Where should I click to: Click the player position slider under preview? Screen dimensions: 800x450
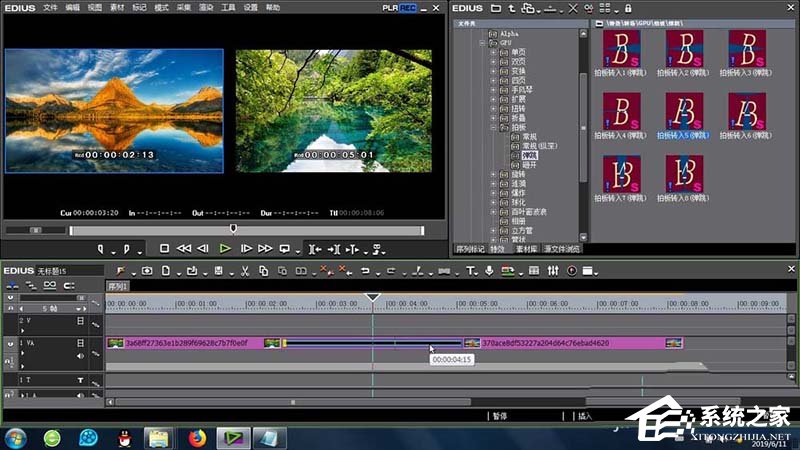tap(233, 229)
